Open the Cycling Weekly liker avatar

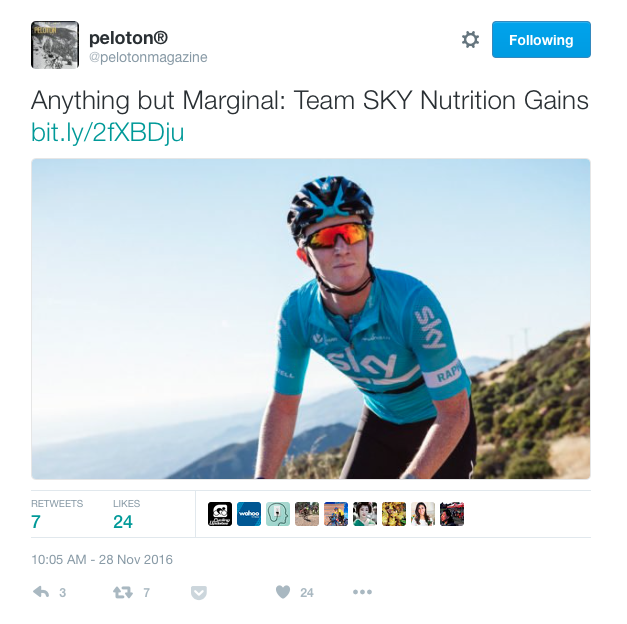[220, 514]
